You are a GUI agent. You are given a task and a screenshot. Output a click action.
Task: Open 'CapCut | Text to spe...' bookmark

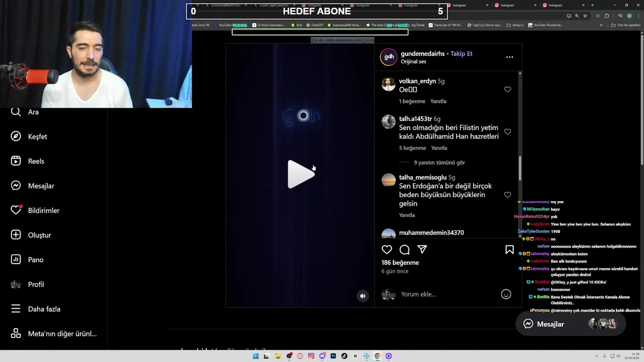point(485,25)
